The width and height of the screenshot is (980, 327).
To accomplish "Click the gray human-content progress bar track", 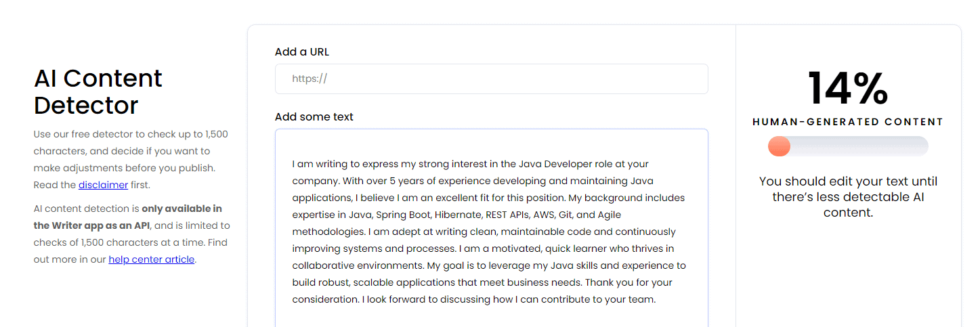I will point(848,146).
